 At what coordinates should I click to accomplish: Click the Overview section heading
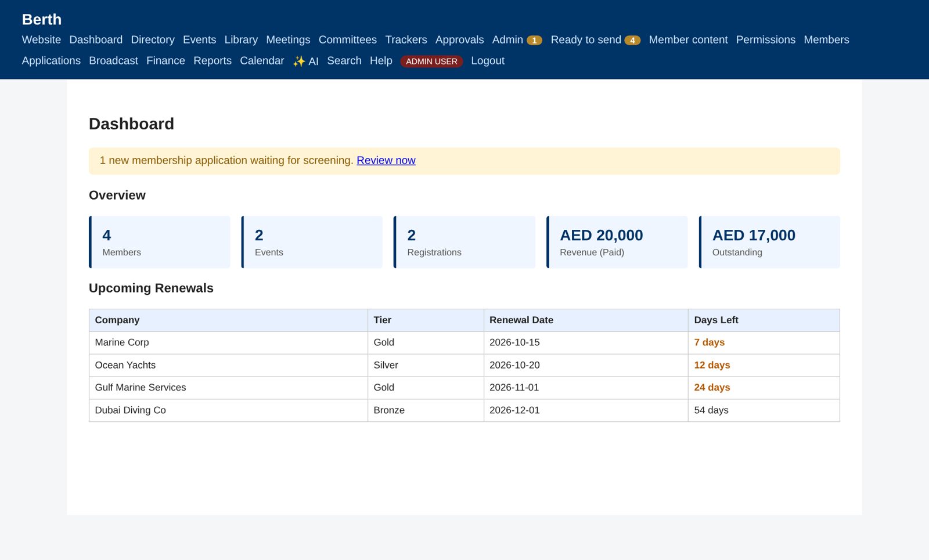tap(117, 195)
